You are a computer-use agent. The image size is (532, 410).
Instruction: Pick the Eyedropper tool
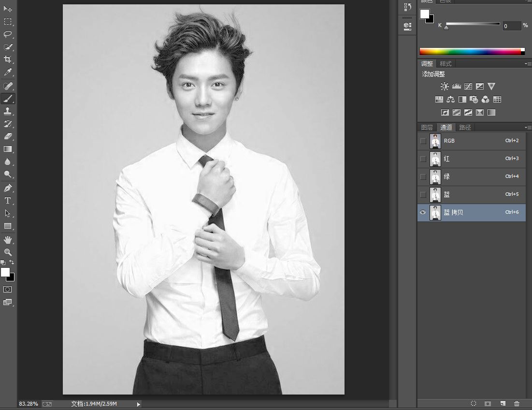(x=8, y=73)
